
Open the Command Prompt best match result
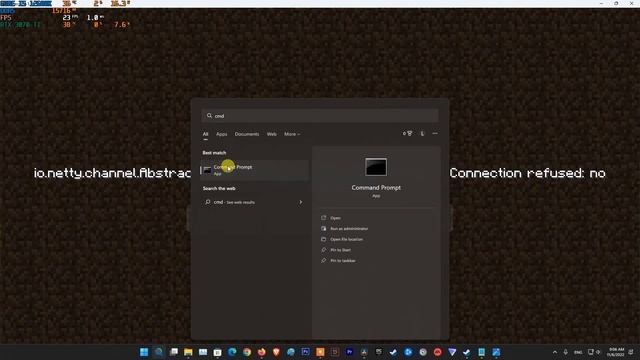(254, 170)
